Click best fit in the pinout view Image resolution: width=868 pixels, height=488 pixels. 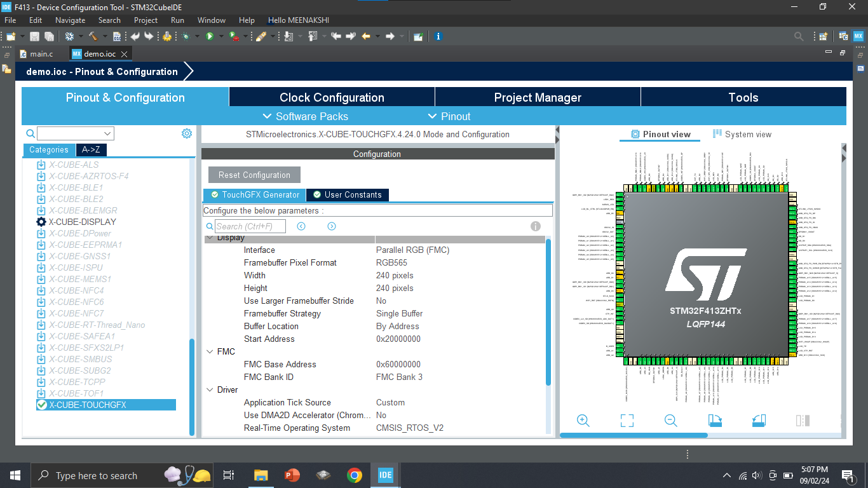click(627, 420)
